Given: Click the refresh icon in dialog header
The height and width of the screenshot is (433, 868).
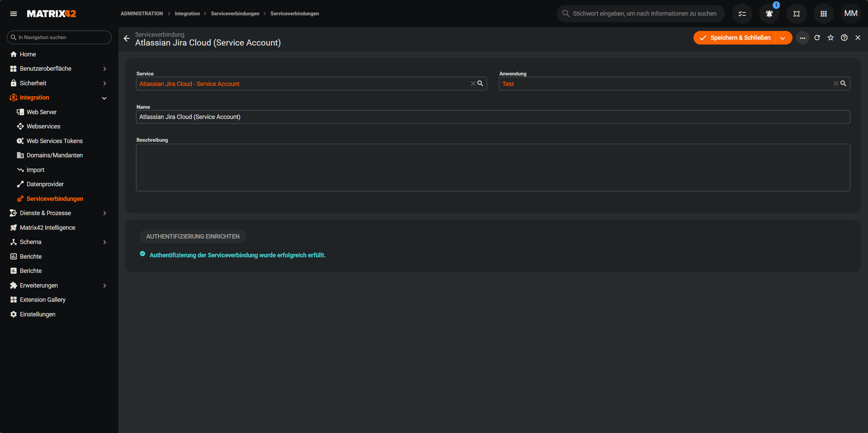Looking at the screenshot, I should point(817,38).
